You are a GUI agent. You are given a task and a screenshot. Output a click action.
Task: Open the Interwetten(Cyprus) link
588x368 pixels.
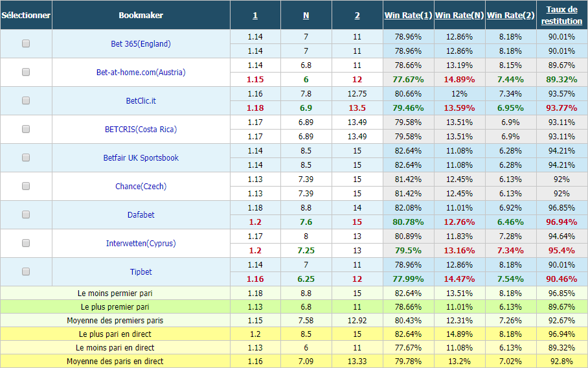pyautogui.click(x=141, y=244)
